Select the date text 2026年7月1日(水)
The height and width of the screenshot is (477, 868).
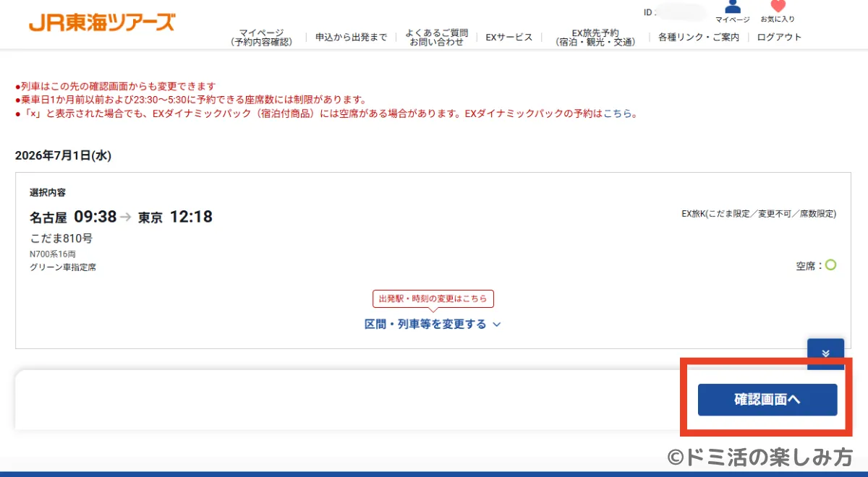click(x=63, y=155)
